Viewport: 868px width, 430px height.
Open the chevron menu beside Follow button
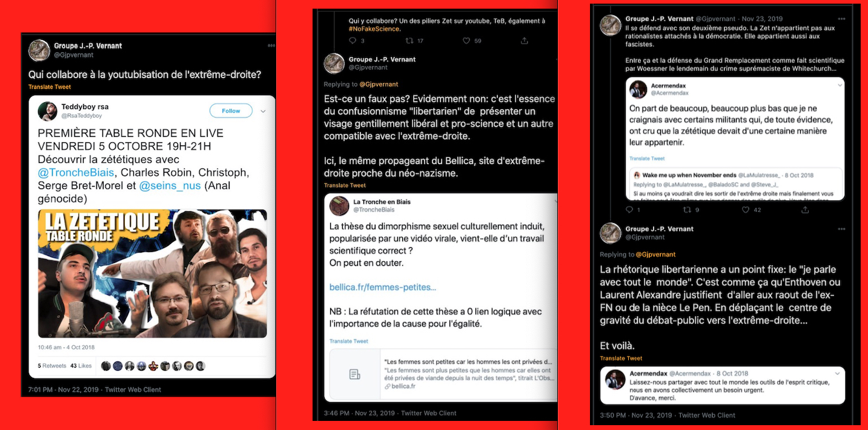[263, 111]
